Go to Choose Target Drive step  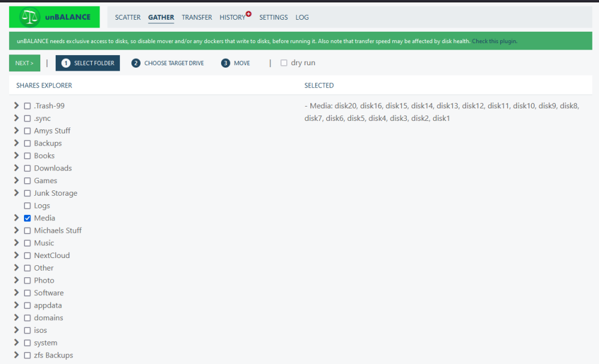tap(168, 63)
